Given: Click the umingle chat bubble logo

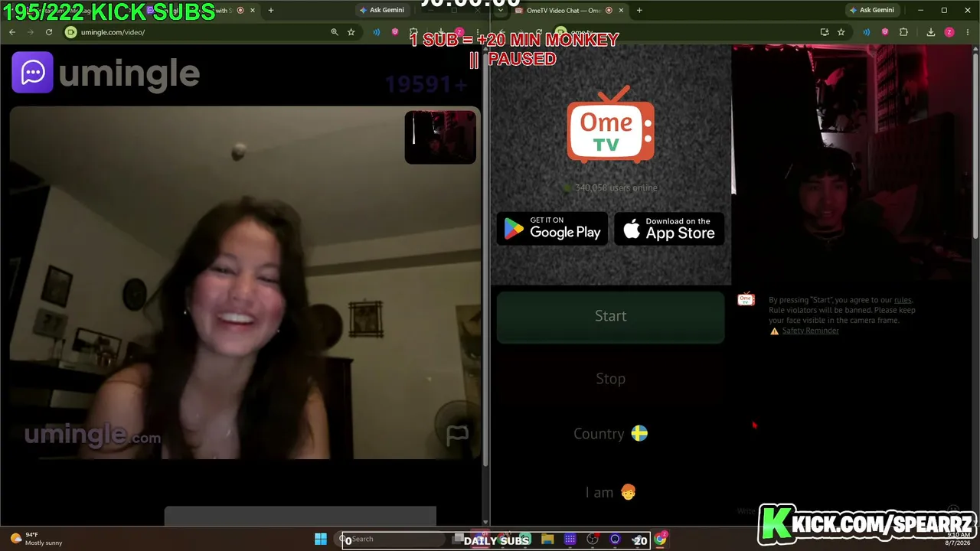Looking at the screenshot, I should [32, 73].
